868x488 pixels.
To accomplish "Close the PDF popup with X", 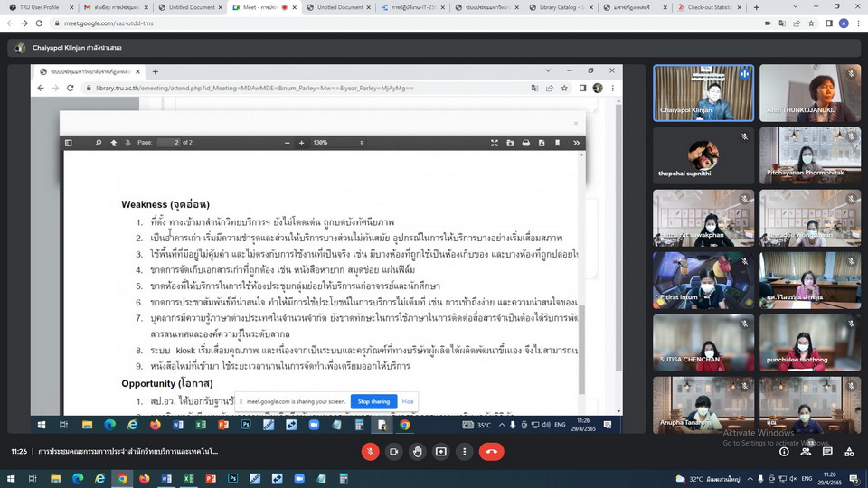I will pos(576,124).
